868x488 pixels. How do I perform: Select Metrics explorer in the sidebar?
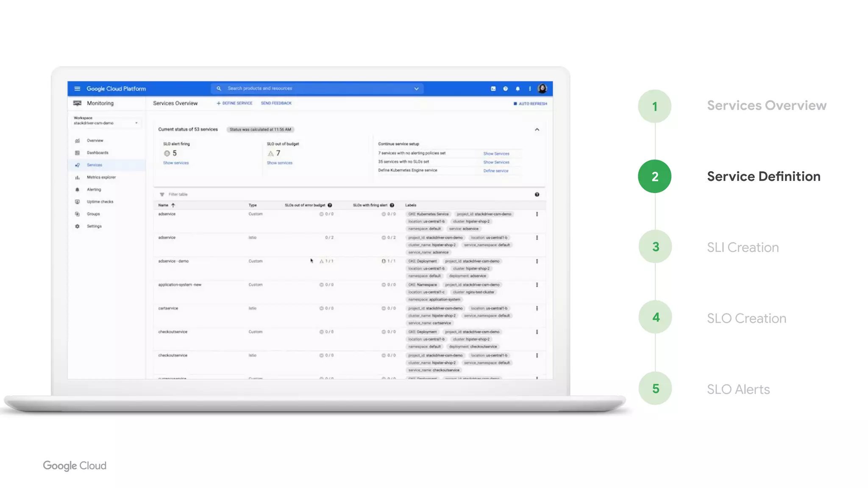[101, 177]
